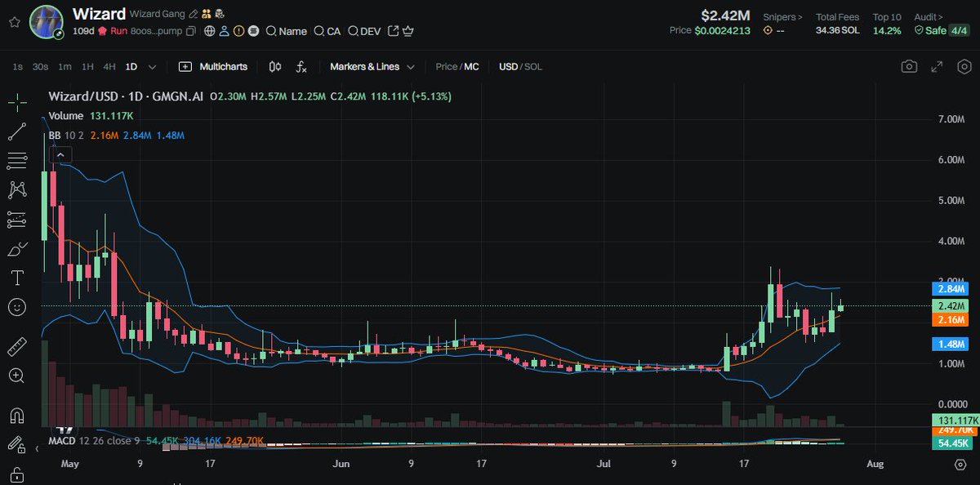Collapse the indicator legend chevron

(x=60, y=154)
